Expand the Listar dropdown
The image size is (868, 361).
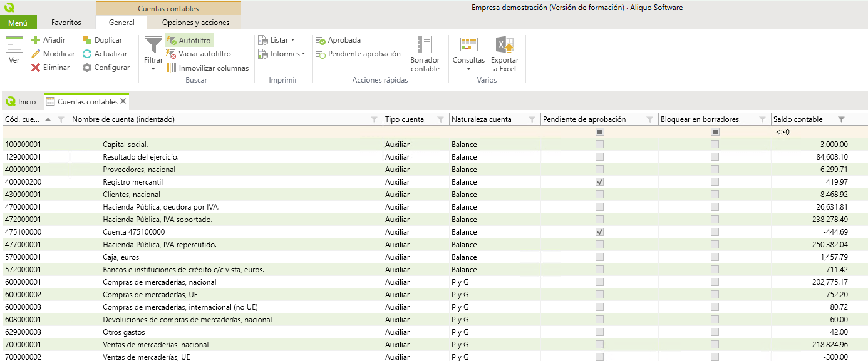[x=278, y=40]
